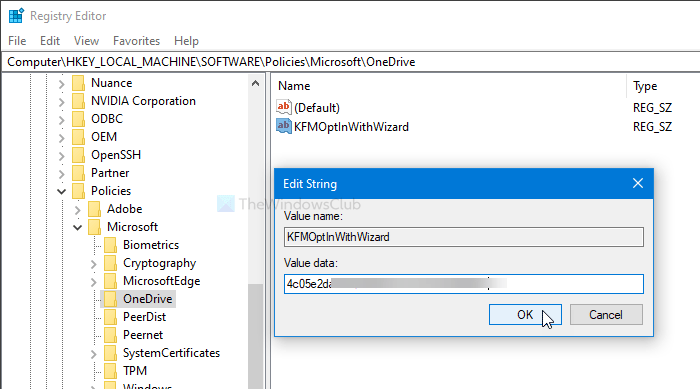Click the registry path address bar

click(350, 62)
